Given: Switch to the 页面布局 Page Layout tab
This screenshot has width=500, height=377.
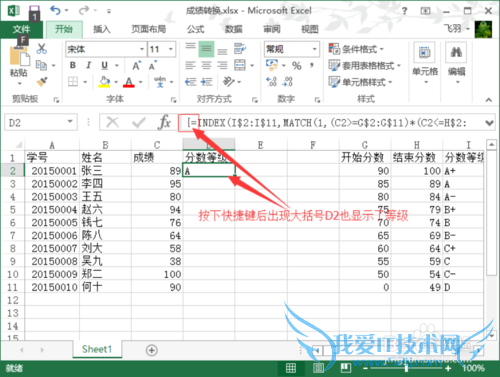Looking at the screenshot, I should point(149,29).
